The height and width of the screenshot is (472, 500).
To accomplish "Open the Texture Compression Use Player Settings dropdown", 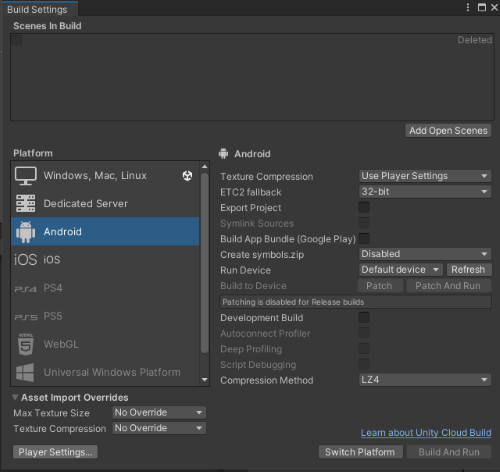I will click(425, 176).
